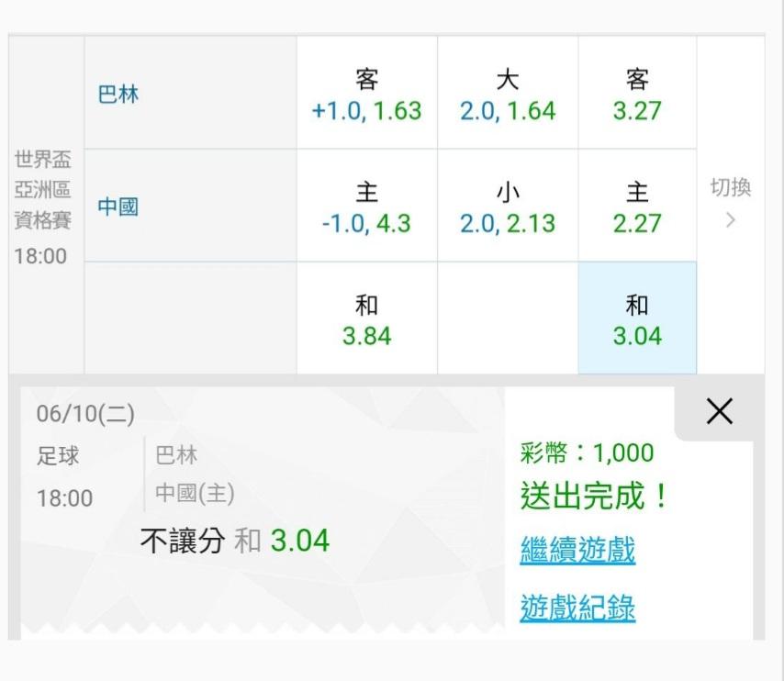Viewport: 784px width, 681px height.
Task: Choose 主 win odds 2.27
Action: (637, 207)
